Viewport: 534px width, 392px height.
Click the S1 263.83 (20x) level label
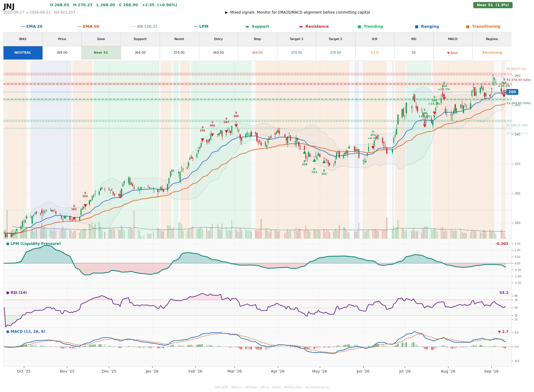518,103
